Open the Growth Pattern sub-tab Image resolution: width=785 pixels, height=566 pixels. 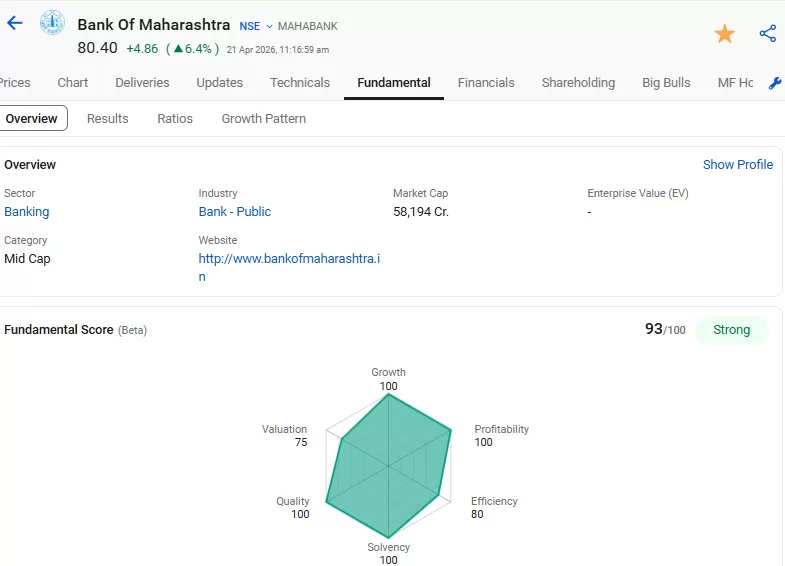click(263, 119)
